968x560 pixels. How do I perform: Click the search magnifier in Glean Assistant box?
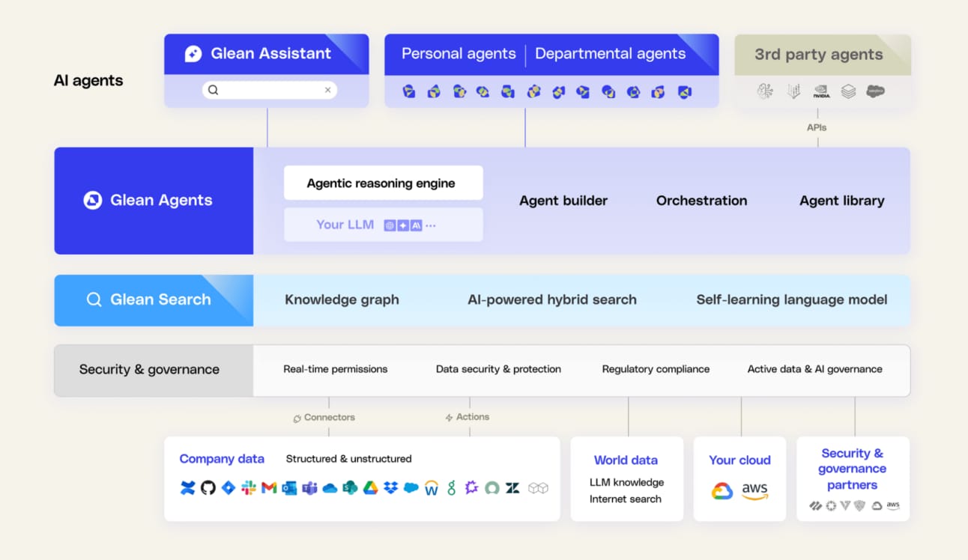coord(214,90)
